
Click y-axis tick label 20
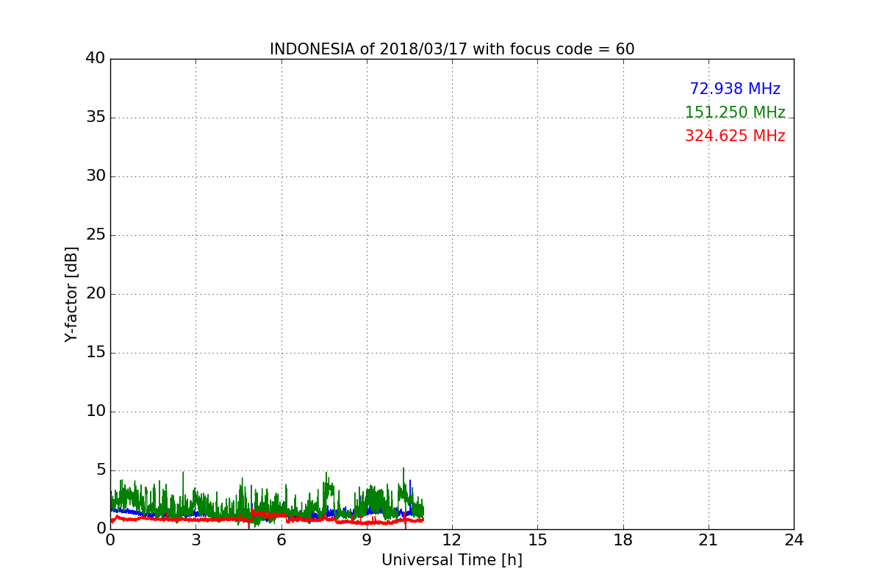click(96, 293)
